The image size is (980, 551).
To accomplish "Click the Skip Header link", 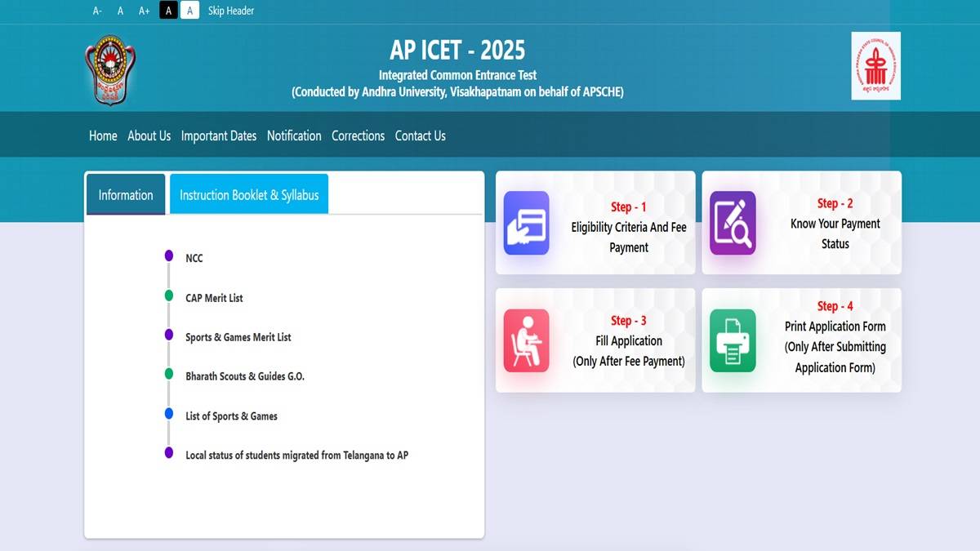I will pyautogui.click(x=230, y=11).
